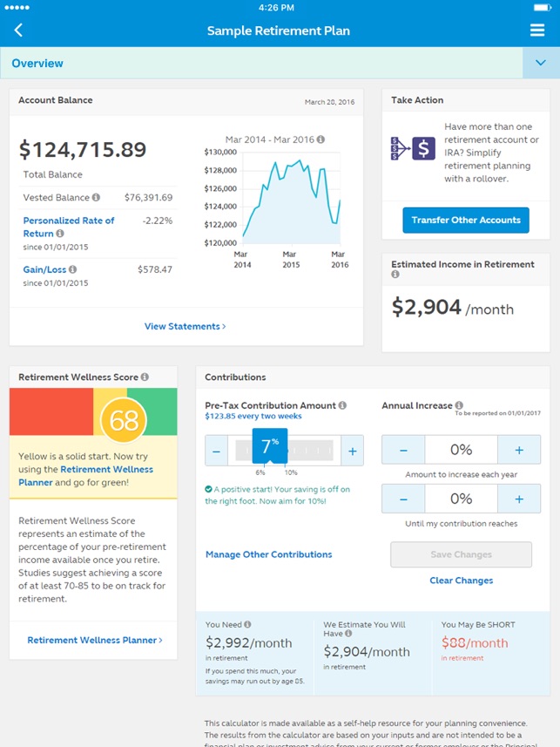Click the 7% contribution slider handle
This screenshot has height=747, width=560.
point(269,445)
